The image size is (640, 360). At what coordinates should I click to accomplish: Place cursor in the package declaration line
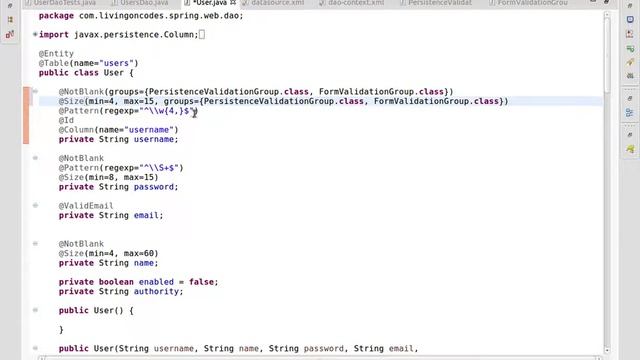click(141, 16)
